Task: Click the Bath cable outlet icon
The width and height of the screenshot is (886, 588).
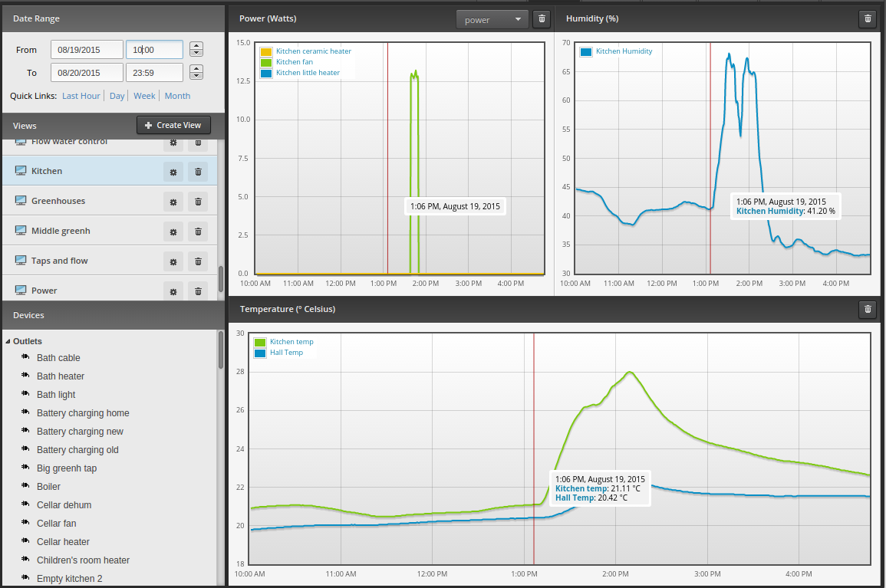Action: click(x=25, y=357)
